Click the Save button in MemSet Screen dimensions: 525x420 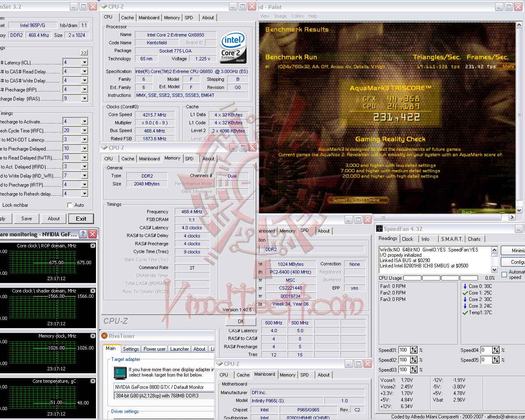(27, 219)
